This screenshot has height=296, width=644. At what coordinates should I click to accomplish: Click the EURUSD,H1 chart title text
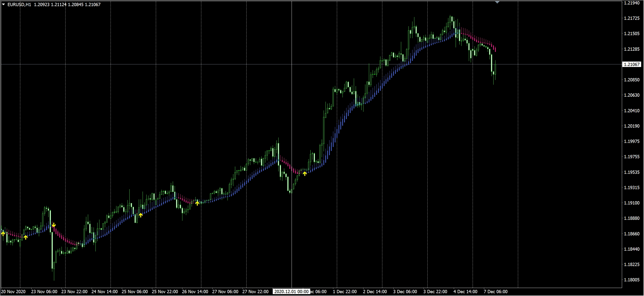coord(19,4)
